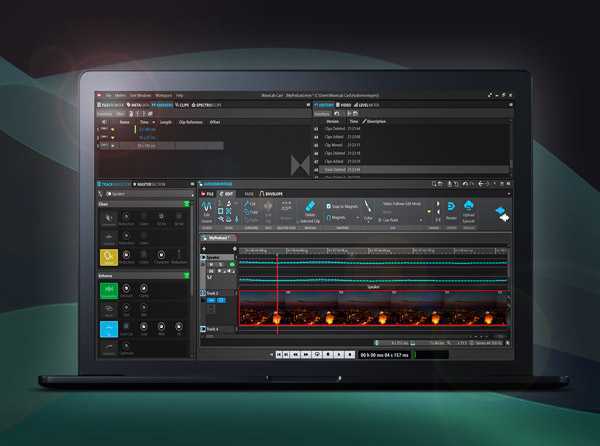Open the File ribbon tab in editor
The height and width of the screenshot is (446, 600).
pyautogui.click(x=207, y=194)
